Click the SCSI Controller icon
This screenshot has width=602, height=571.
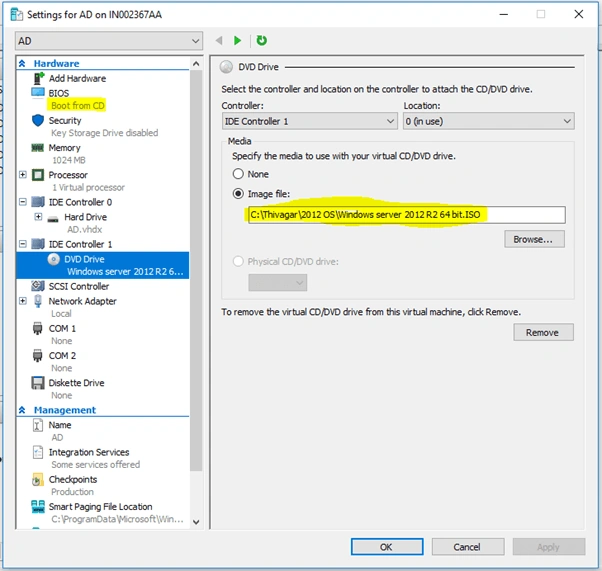point(38,286)
